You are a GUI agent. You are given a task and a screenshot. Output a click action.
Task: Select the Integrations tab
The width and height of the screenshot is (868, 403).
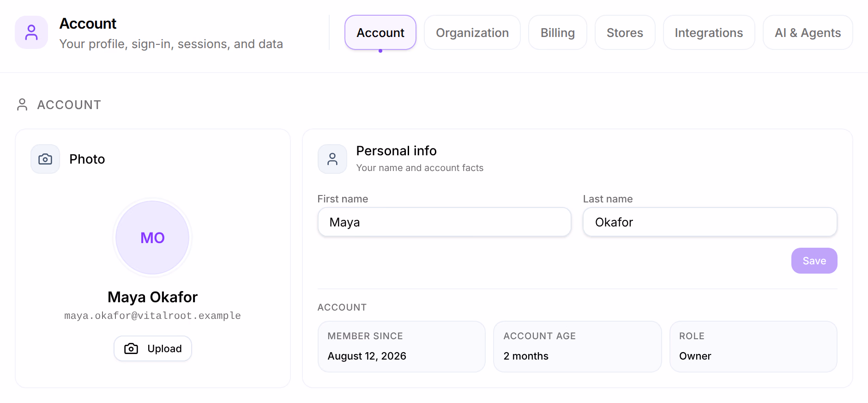tap(709, 32)
